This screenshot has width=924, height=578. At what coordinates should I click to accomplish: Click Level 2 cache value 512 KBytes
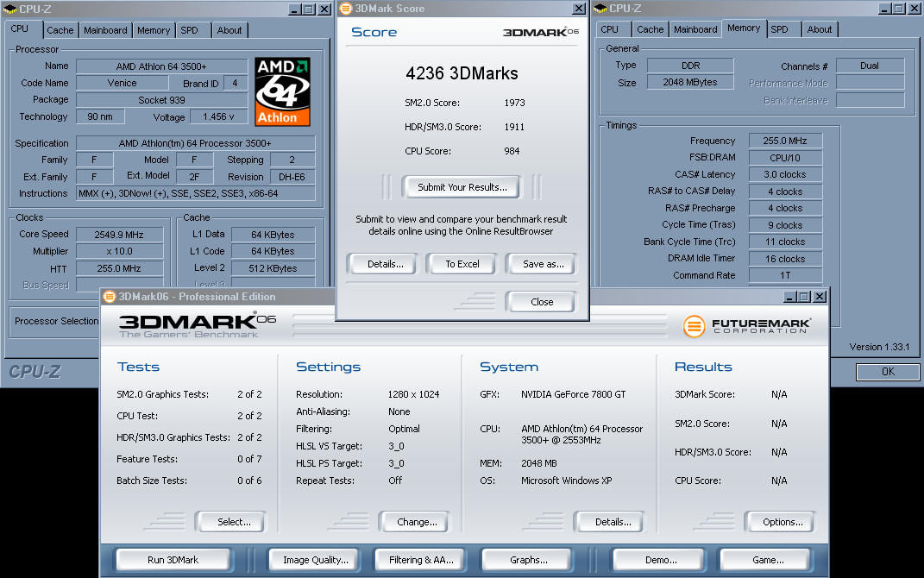click(x=273, y=268)
